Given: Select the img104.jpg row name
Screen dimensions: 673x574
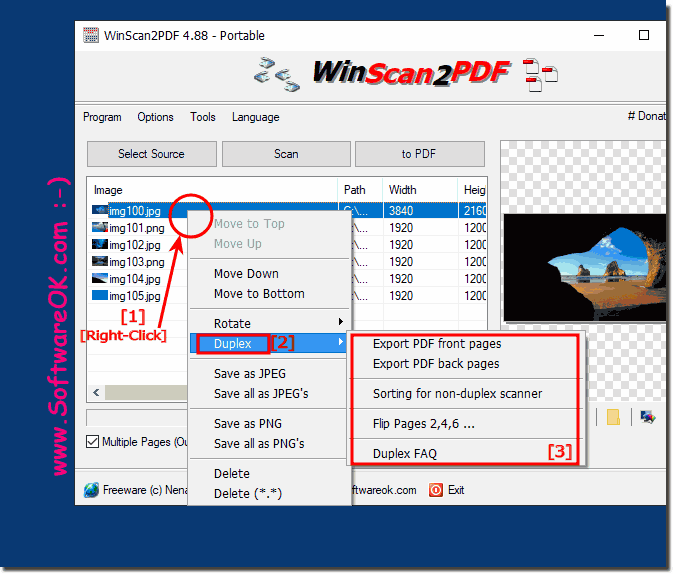Looking at the screenshot, I should (x=135, y=279).
